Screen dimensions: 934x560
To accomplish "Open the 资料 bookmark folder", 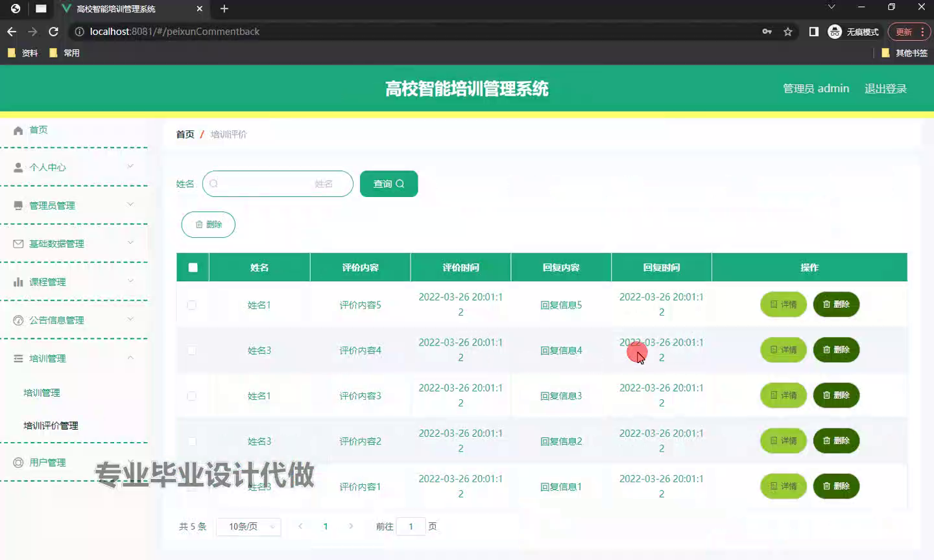I will click(23, 53).
